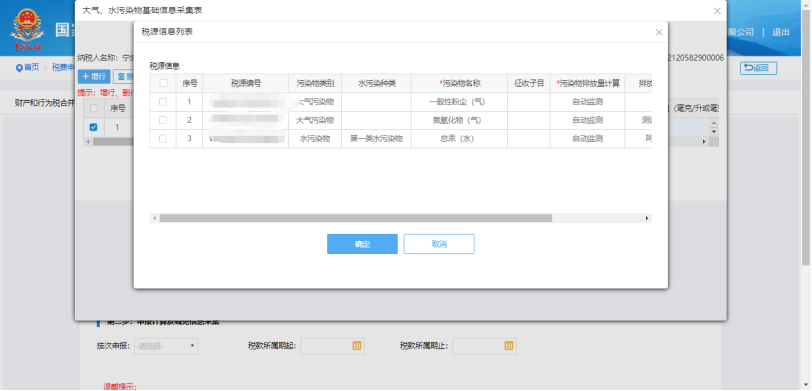Click the left arrow of horizontal scrollbar

click(x=154, y=219)
